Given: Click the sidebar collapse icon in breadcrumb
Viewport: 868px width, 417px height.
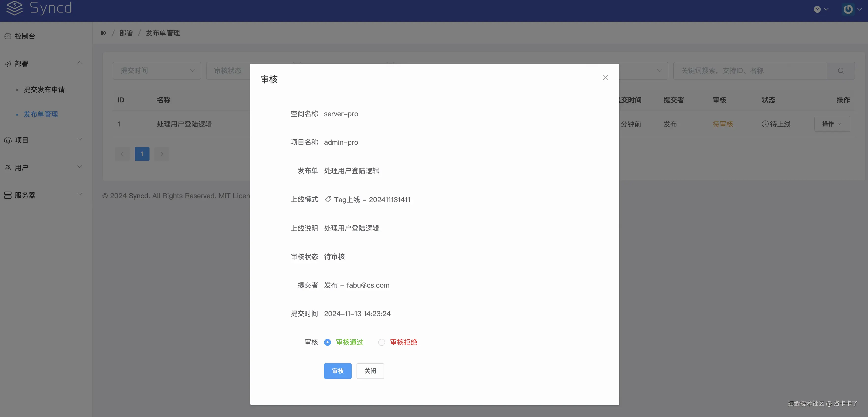Looking at the screenshot, I should (x=104, y=33).
